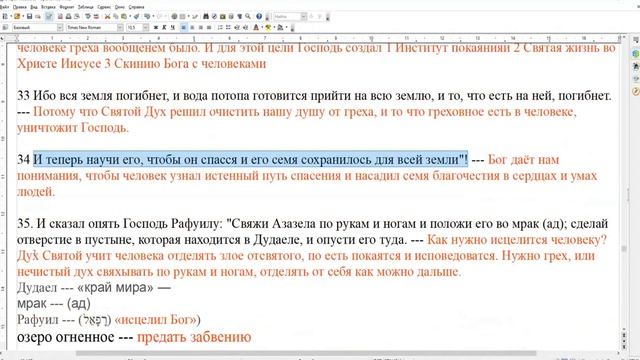Click the text "озеро огненное"
The width and height of the screenshot is (640, 360).
pyautogui.click(x=65, y=337)
